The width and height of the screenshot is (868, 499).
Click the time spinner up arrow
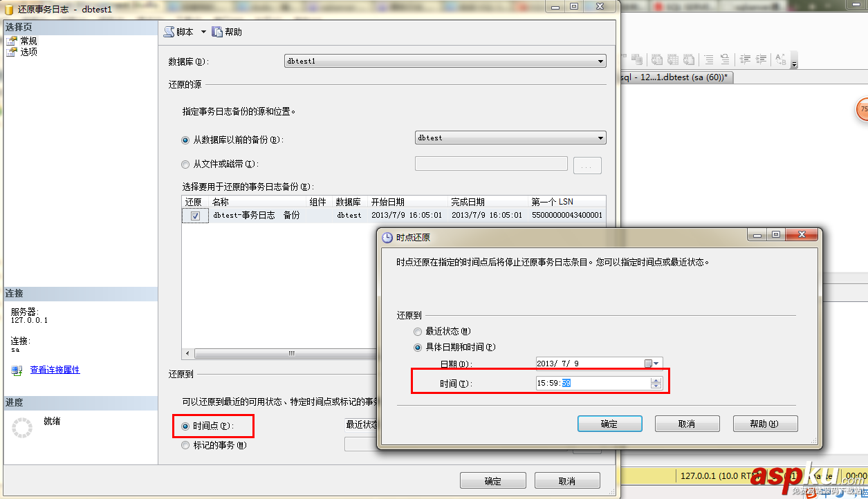click(x=656, y=379)
